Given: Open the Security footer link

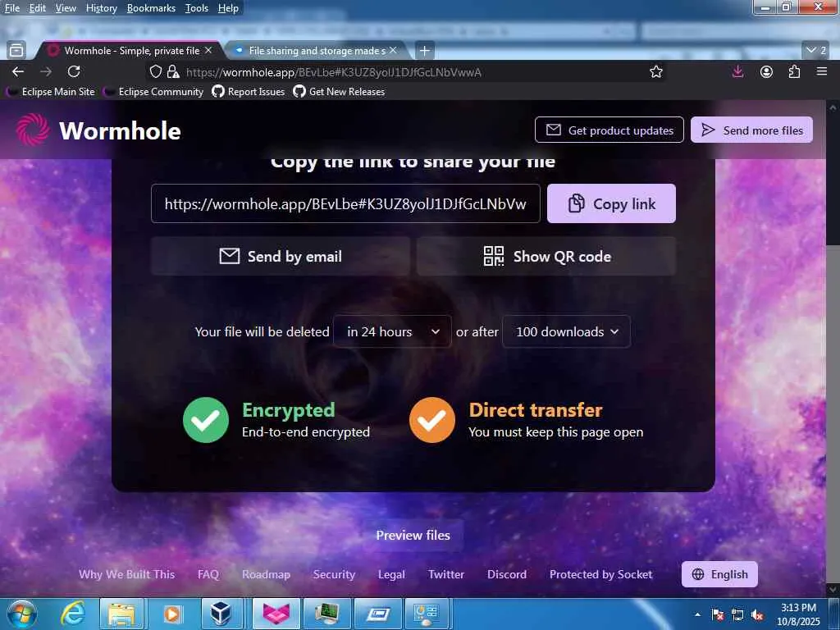Looking at the screenshot, I should coord(335,574).
